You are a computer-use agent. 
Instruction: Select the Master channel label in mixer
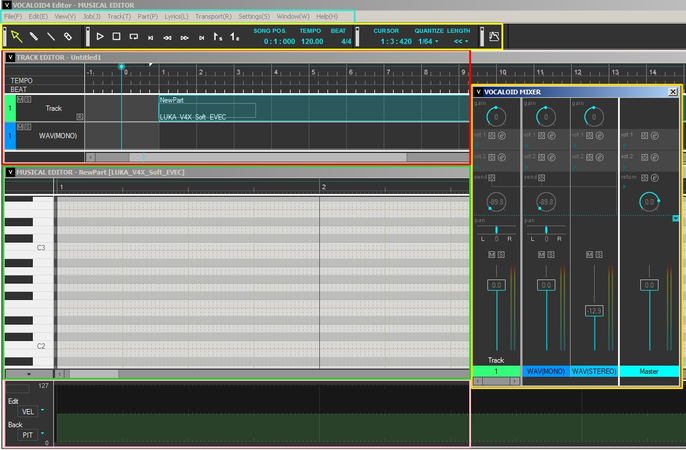tap(649, 371)
